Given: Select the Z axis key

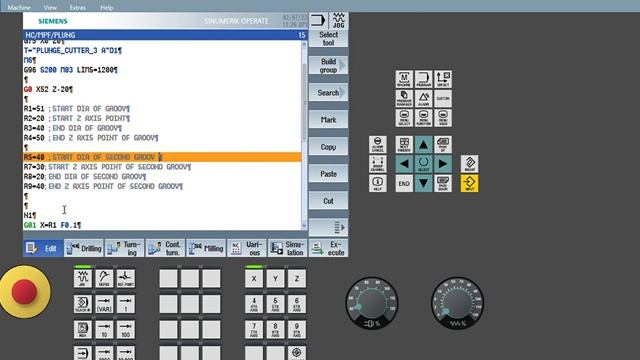Looking at the screenshot, I should [x=297, y=278].
